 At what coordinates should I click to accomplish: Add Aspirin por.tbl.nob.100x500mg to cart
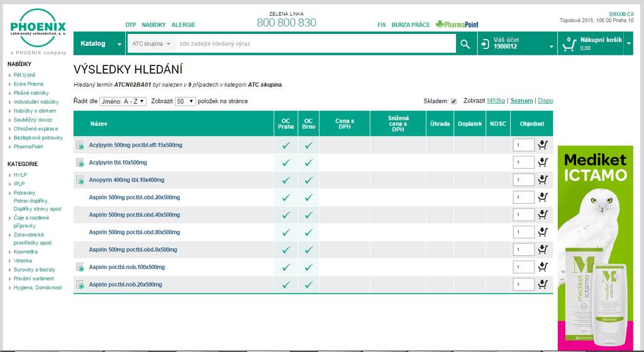(543, 267)
